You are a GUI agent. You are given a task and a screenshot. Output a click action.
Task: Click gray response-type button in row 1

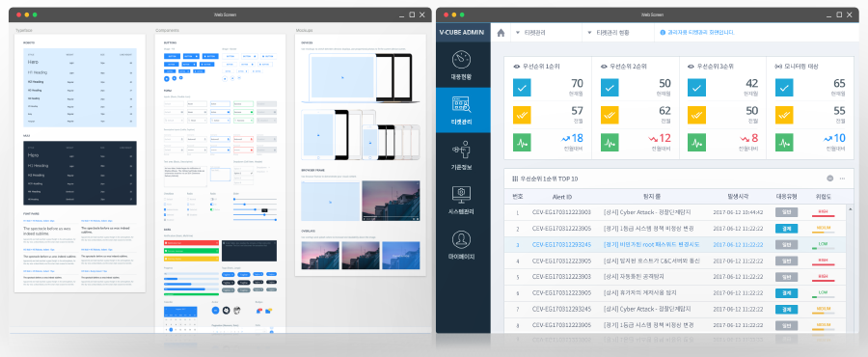[x=786, y=212]
